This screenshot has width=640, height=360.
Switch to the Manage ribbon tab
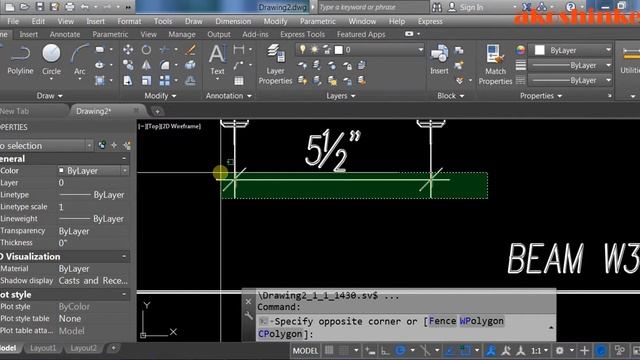point(182,35)
